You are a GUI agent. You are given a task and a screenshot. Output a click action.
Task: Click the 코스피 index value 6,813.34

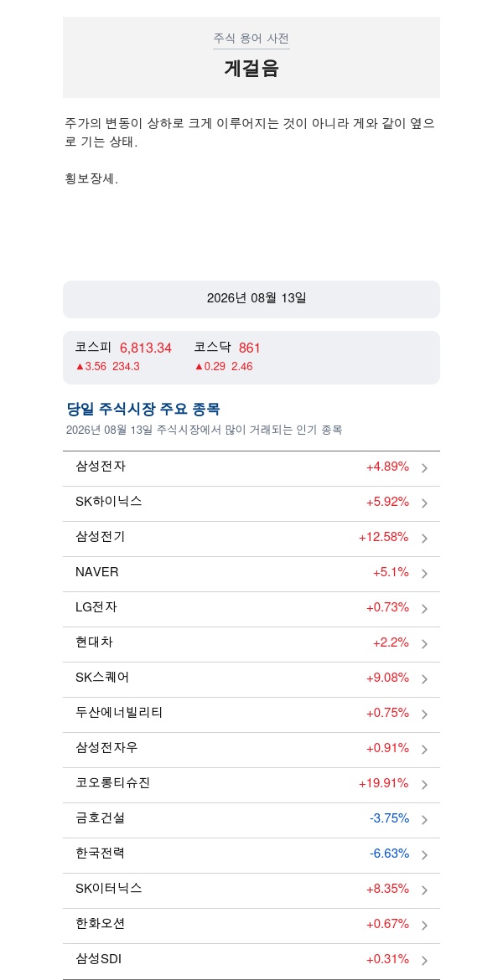click(x=146, y=348)
